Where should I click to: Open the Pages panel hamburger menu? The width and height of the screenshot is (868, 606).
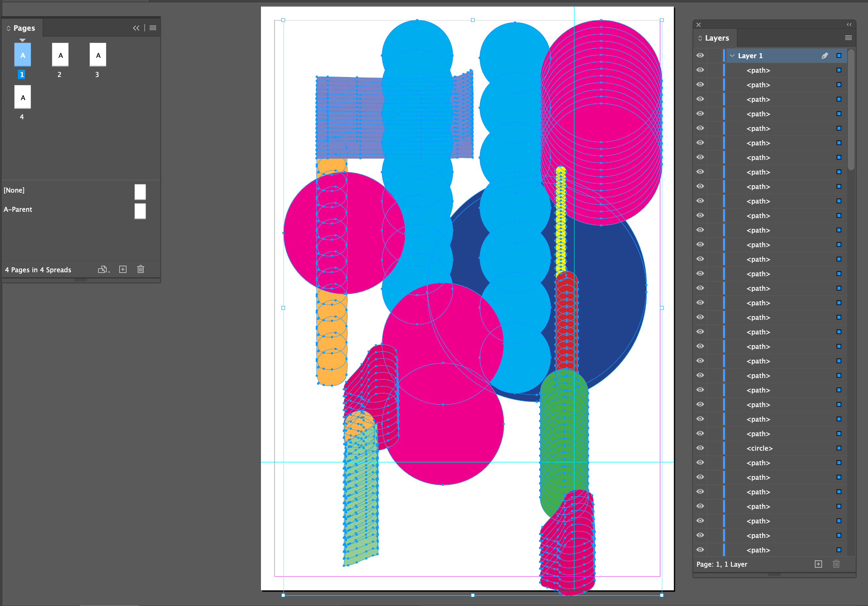pyautogui.click(x=153, y=28)
